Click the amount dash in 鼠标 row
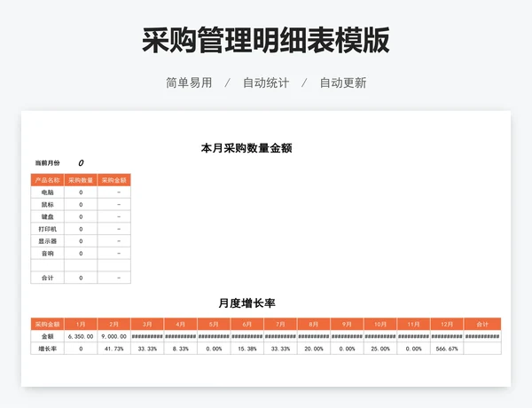Viewport: 532px width, 408px height. [114, 205]
